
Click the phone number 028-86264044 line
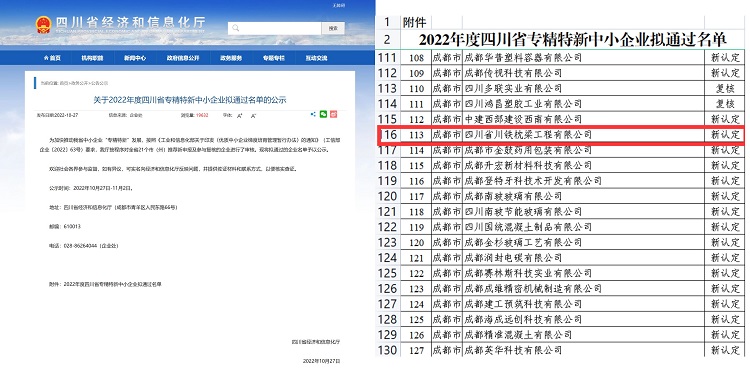pyautogui.click(x=83, y=246)
